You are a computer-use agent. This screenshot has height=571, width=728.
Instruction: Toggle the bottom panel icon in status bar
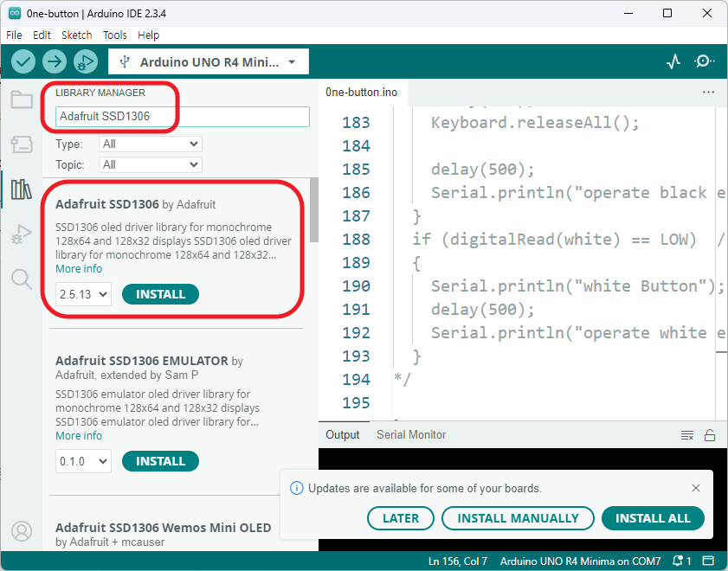click(708, 561)
